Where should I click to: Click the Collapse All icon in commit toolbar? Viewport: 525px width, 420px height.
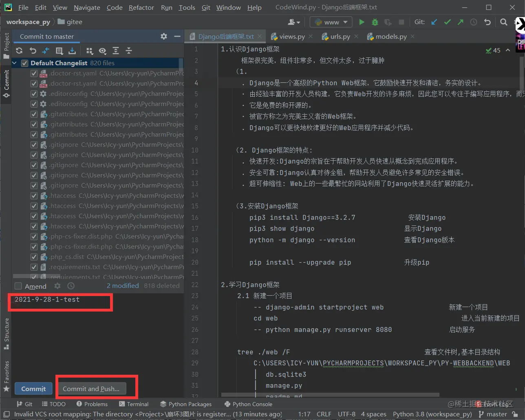tap(129, 51)
